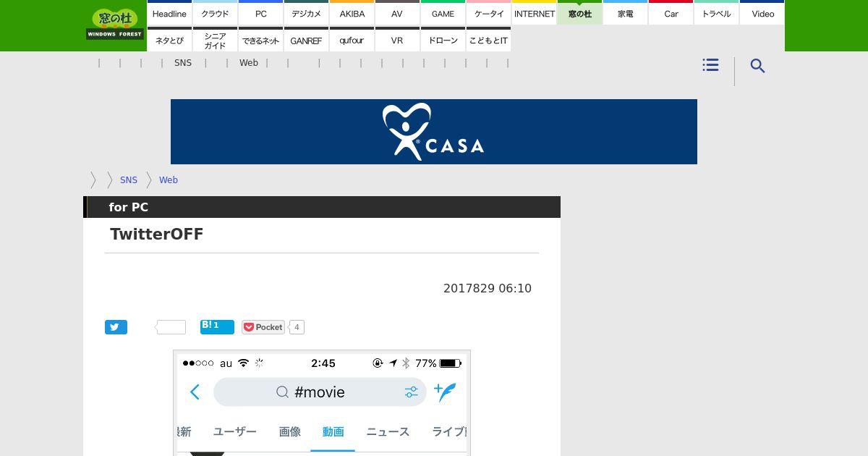This screenshot has width=868, height=456.
Task: Open INTERNET site tab
Action: click(x=534, y=13)
